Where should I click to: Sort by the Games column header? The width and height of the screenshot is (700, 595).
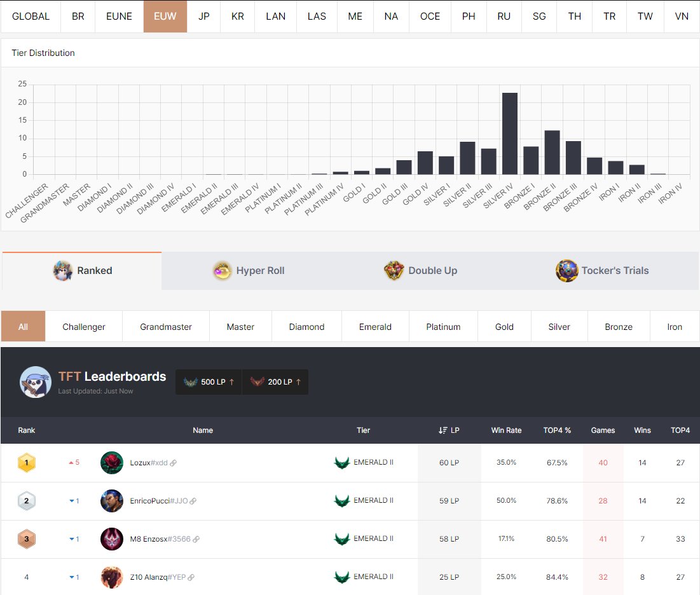point(603,430)
